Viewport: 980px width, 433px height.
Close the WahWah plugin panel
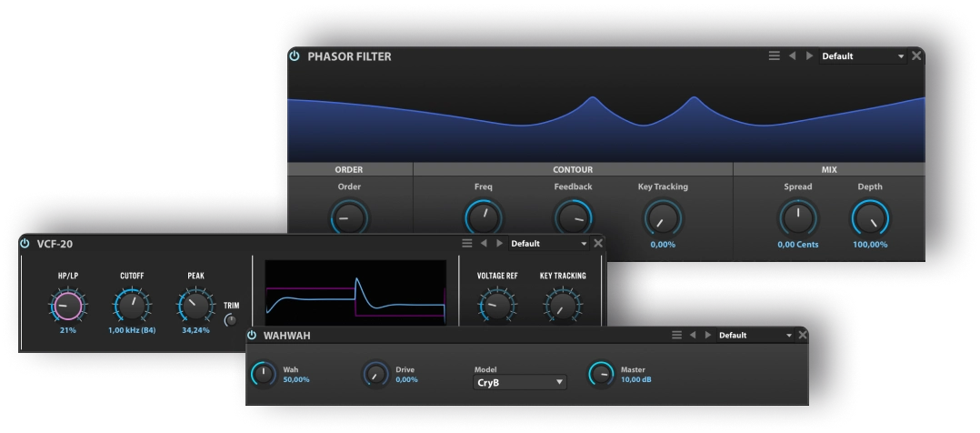(803, 335)
